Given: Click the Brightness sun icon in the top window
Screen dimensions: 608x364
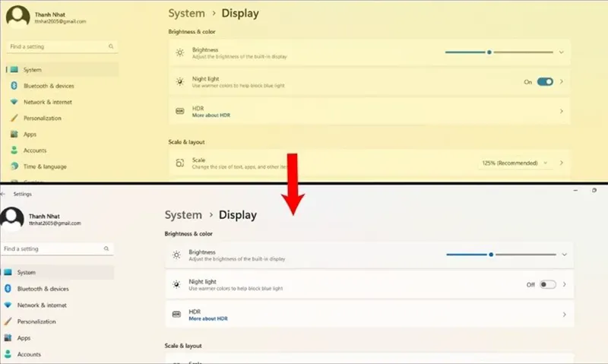Looking at the screenshot, I should (x=179, y=52).
